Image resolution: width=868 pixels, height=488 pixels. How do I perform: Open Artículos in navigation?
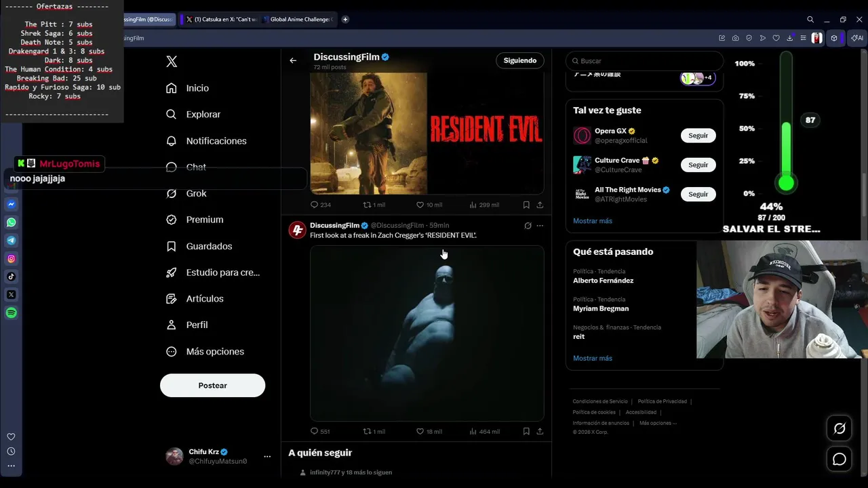(195, 298)
